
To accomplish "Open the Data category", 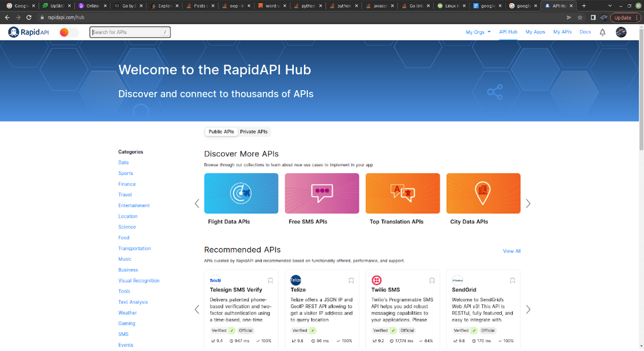I will [x=123, y=163].
